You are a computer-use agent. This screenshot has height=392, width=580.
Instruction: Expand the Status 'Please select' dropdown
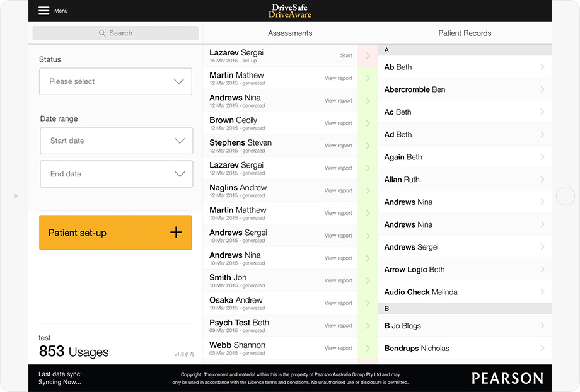click(x=115, y=81)
